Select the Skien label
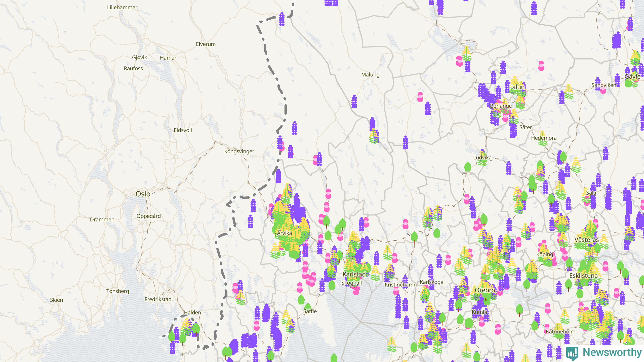Viewport: 644px width, 362px height. click(56, 300)
